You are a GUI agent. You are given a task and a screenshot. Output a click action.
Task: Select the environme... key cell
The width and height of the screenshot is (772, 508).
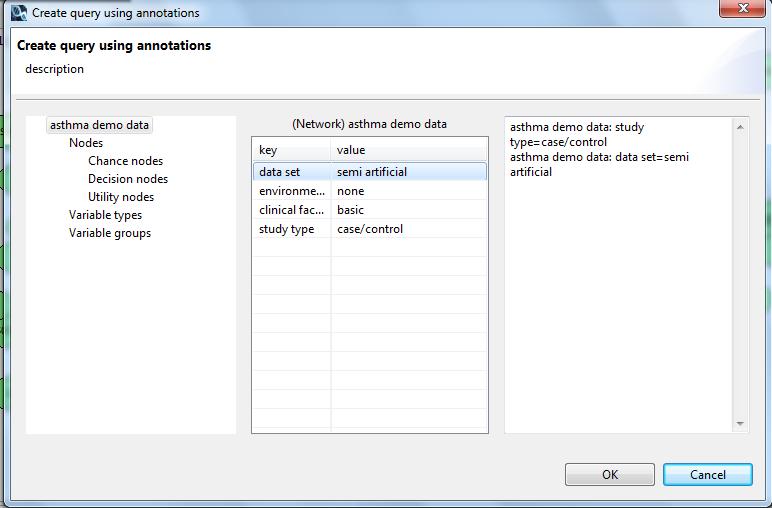click(x=292, y=191)
